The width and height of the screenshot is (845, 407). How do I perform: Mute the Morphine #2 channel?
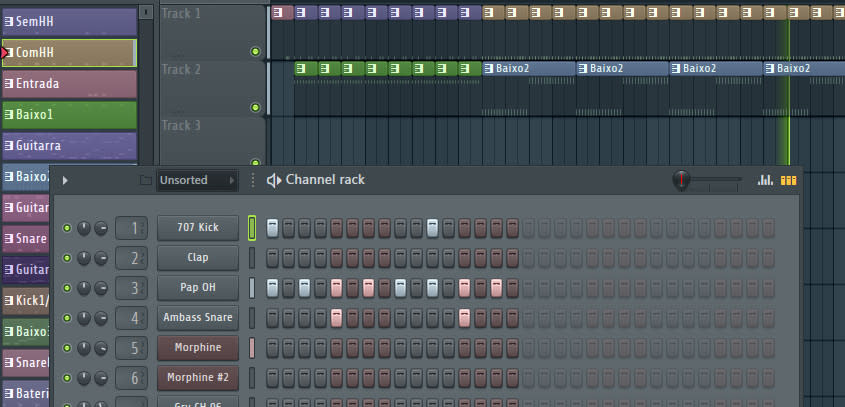(x=67, y=378)
